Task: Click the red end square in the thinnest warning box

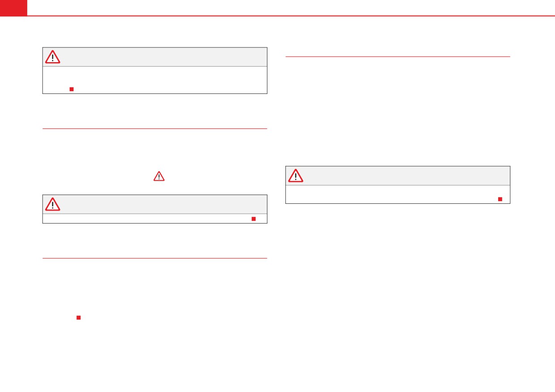Action: click(x=253, y=219)
